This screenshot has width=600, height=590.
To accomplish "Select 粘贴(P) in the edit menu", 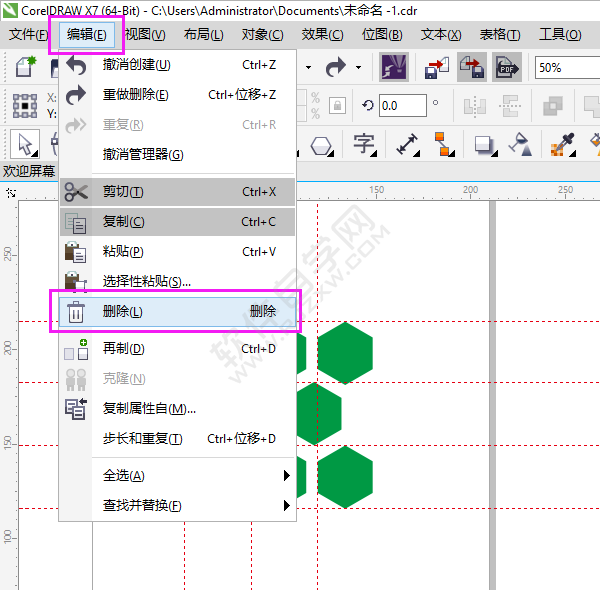I will (x=177, y=252).
